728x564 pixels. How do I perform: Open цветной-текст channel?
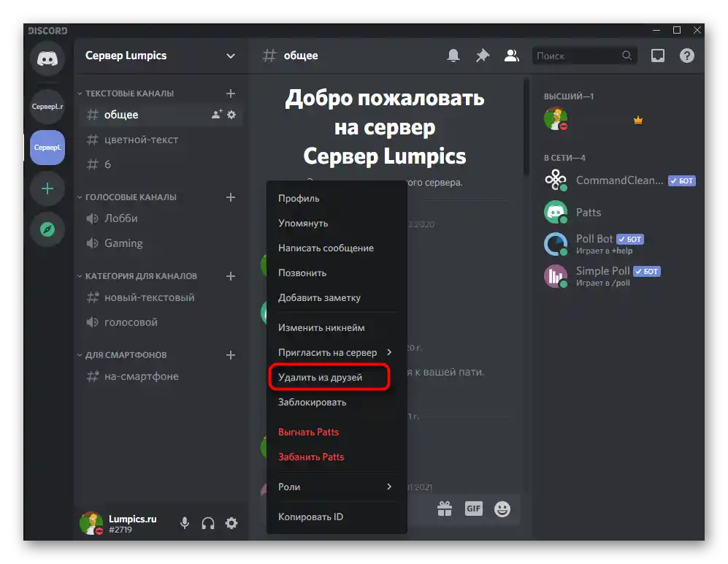click(x=161, y=140)
